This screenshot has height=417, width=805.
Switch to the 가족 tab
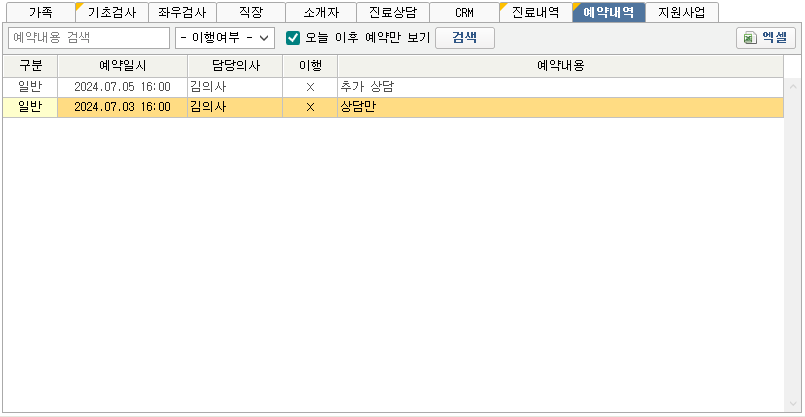(41, 13)
